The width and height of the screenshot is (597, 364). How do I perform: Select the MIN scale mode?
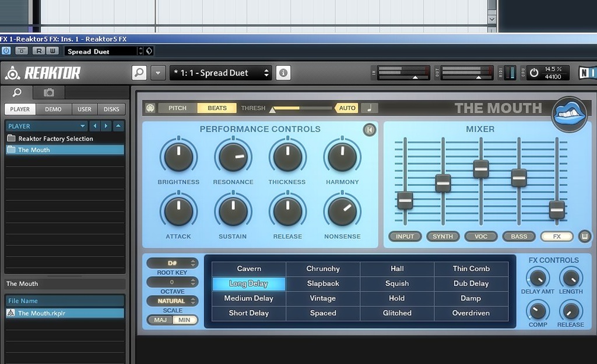(185, 320)
